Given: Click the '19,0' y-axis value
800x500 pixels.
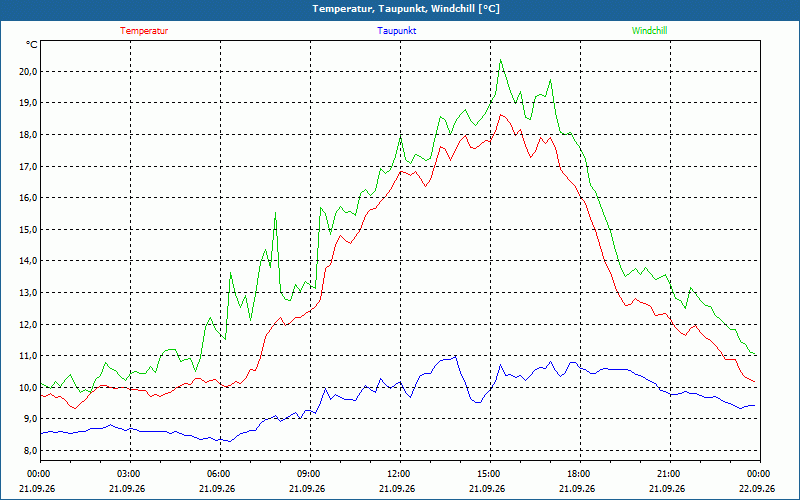Looking at the screenshot, I should [x=29, y=103].
